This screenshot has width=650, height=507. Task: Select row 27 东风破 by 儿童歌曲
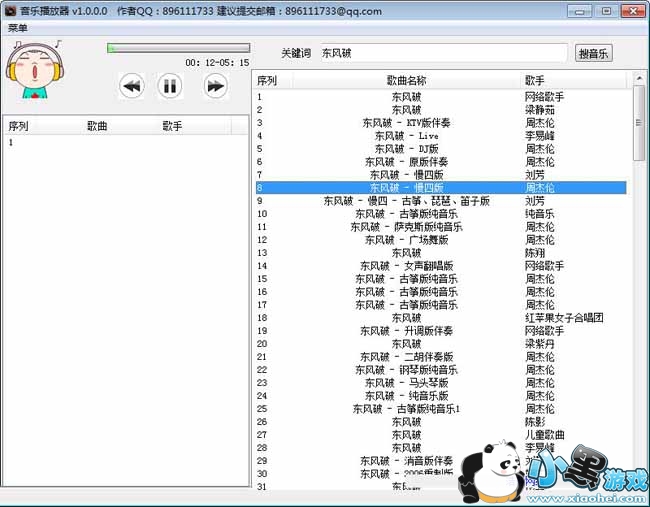(x=441, y=435)
